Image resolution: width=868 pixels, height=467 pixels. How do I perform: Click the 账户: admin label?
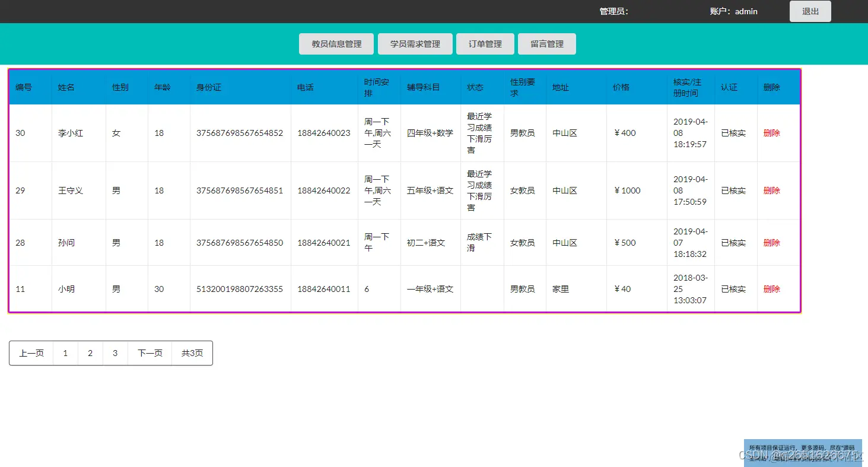click(x=733, y=11)
